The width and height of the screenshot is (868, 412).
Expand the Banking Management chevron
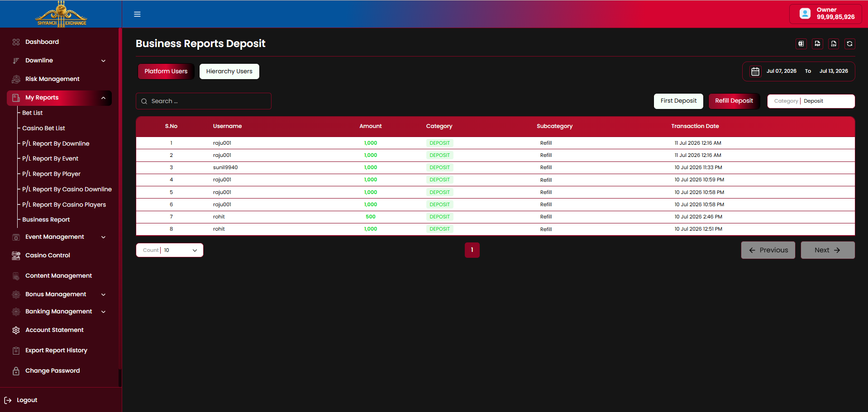coord(103,312)
